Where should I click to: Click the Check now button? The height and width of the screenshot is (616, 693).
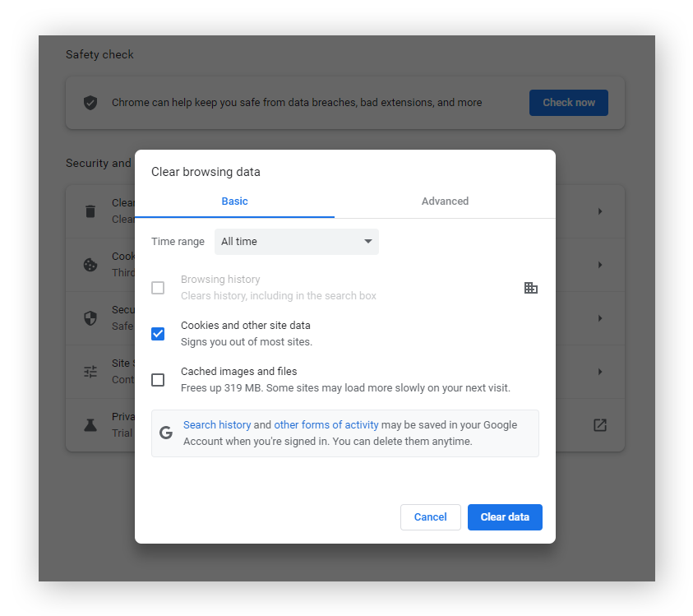(569, 103)
